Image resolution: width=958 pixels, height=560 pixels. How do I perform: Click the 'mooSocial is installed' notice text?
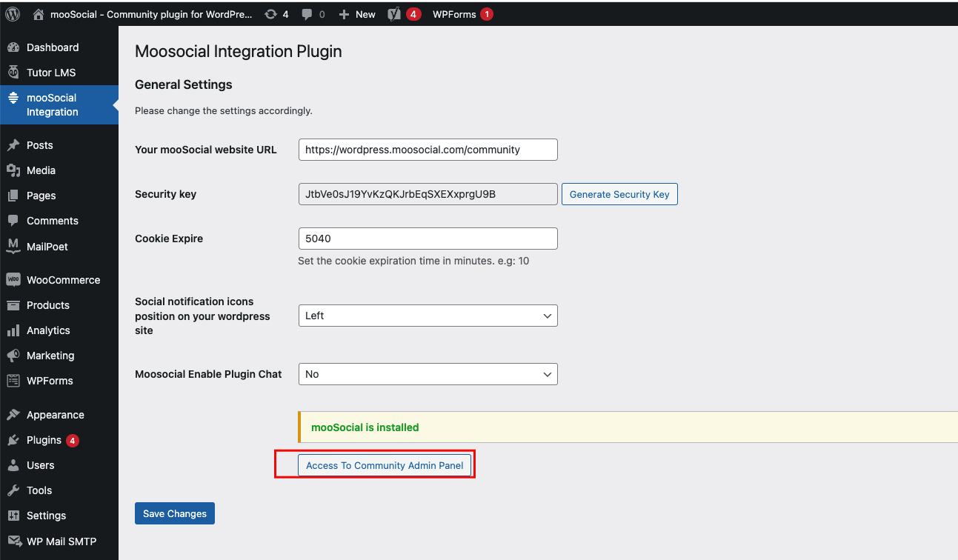365,427
